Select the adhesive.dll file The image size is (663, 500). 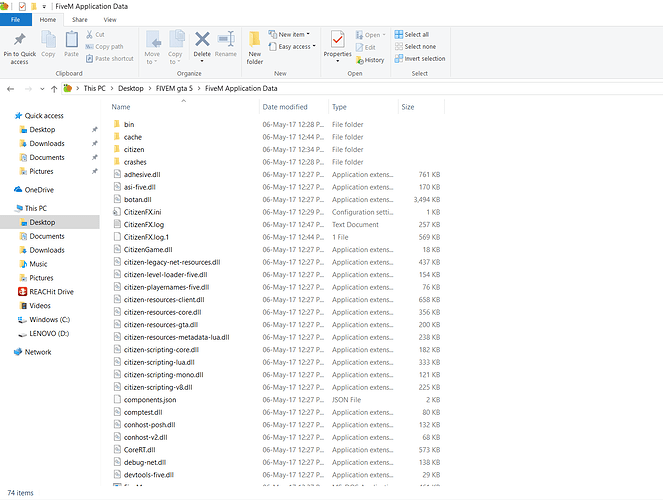142,175
